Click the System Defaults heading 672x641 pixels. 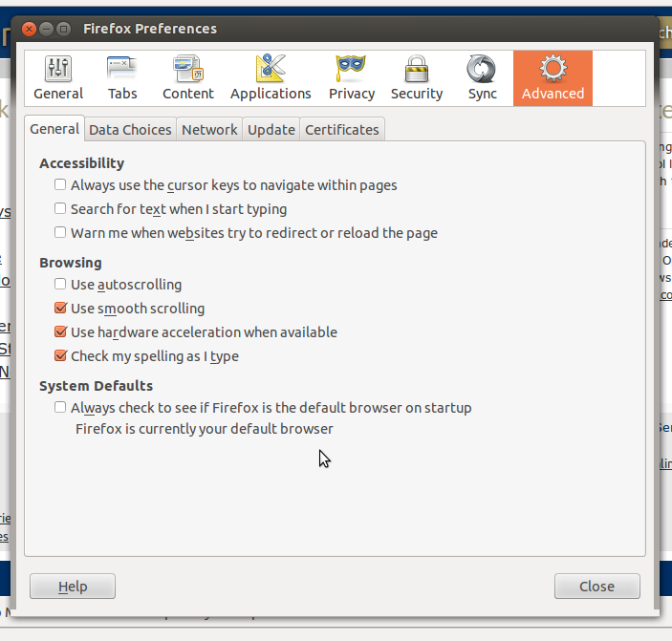coord(96,386)
